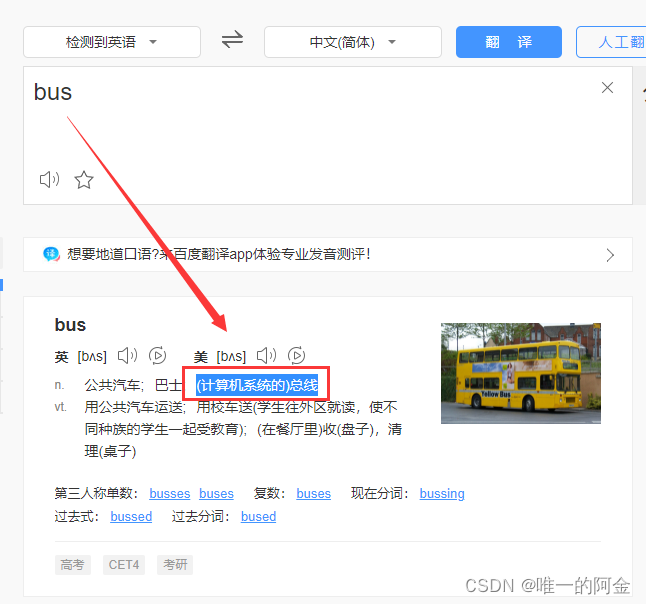Click the Baidu Translate app logo icon
646x604 pixels.
(51, 254)
